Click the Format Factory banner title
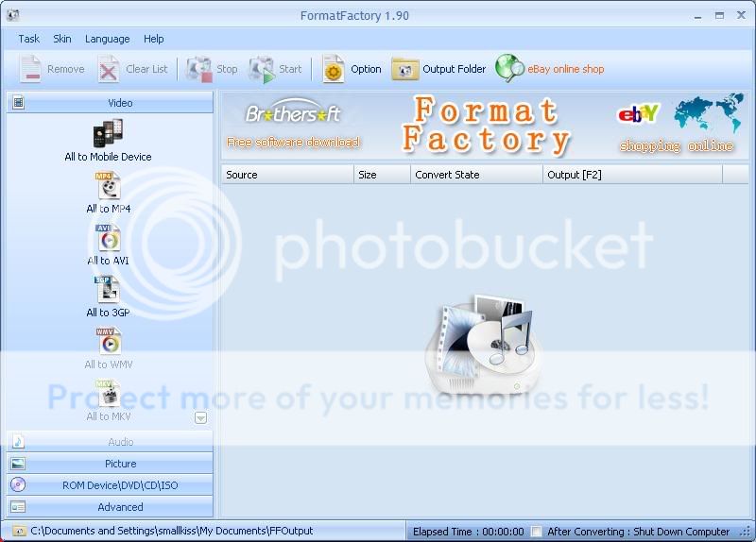 tap(486, 126)
